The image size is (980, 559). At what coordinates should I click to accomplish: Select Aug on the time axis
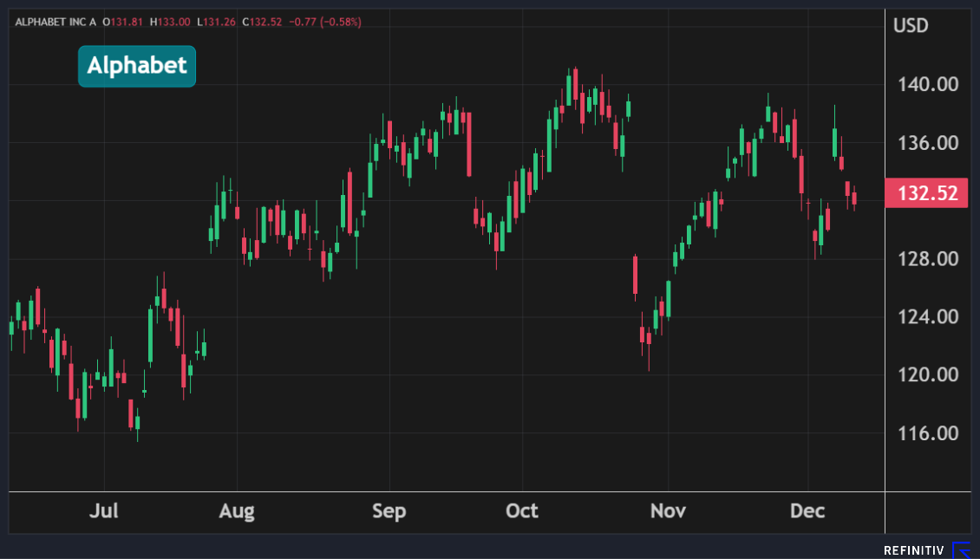pos(237,511)
